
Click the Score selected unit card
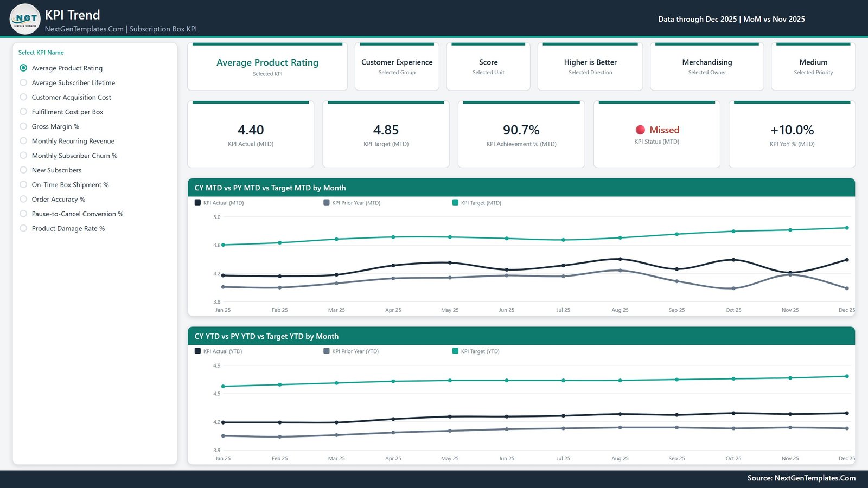coord(488,67)
